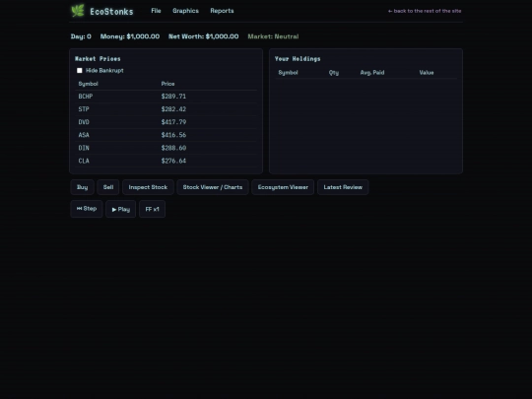Click the Market Prices panel heading
532x399 pixels.
98,59
